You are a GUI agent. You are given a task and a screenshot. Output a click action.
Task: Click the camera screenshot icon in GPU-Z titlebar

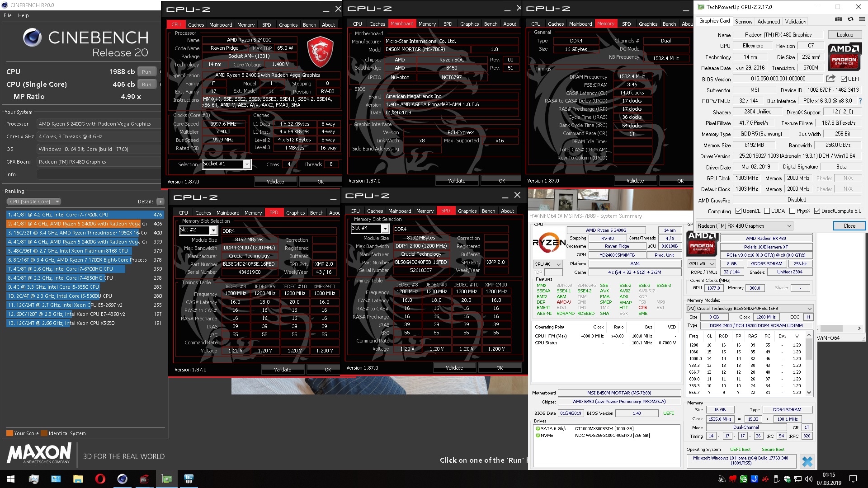pyautogui.click(x=839, y=19)
